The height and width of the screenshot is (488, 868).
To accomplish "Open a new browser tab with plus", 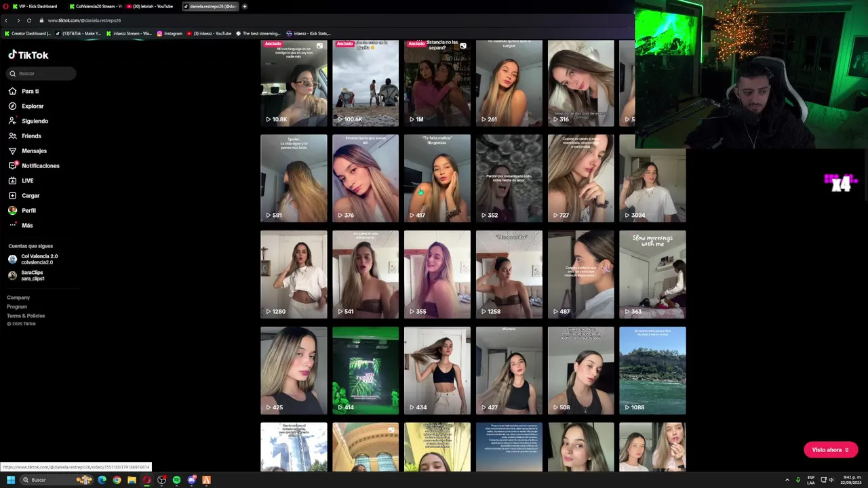I will click(244, 6).
